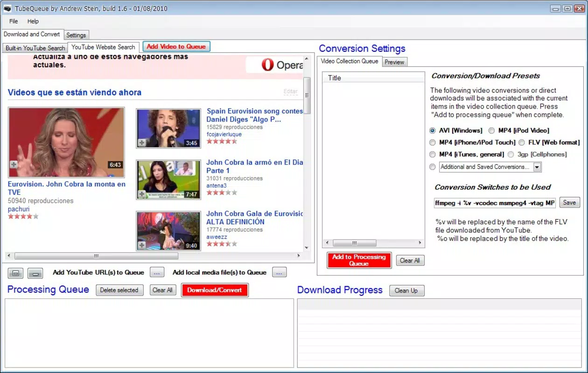Select MP4 [iPhone/iPod Touch] preset
This screenshot has height=373, width=588.
433,142
